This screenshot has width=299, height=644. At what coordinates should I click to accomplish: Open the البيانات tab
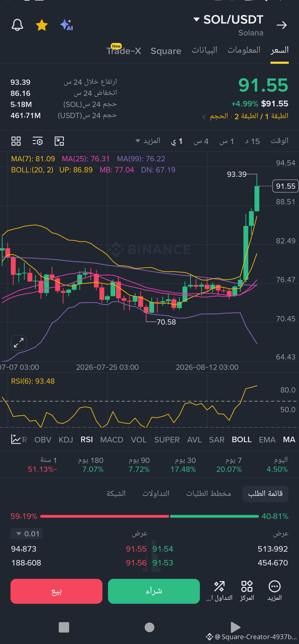(205, 50)
